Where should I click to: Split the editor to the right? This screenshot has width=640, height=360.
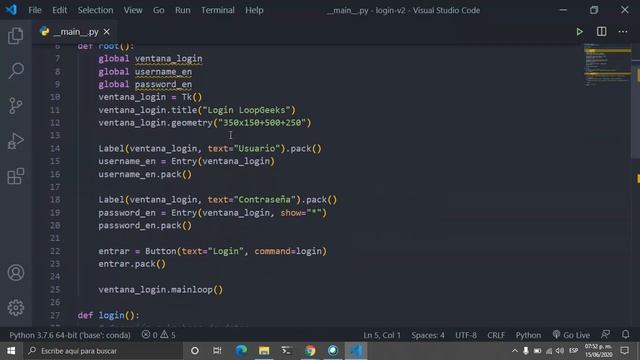click(x=601, y=31)
